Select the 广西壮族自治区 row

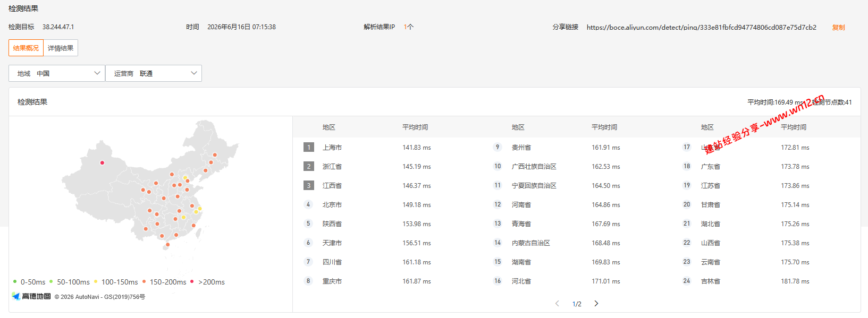coord(576,166)
